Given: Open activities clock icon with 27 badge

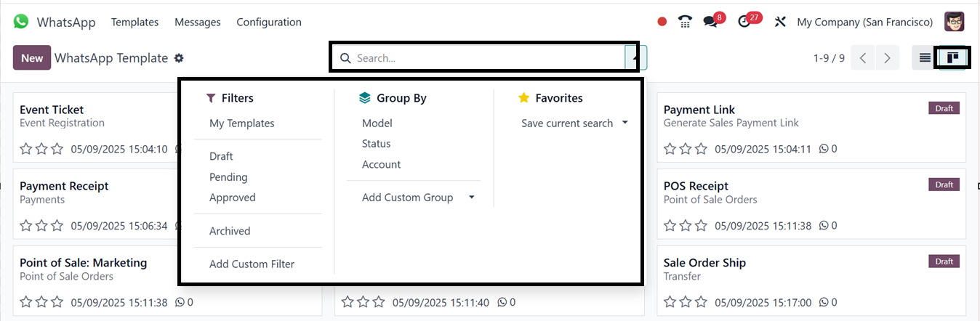Looking at the screenshot, I should (x=743, y=22).
